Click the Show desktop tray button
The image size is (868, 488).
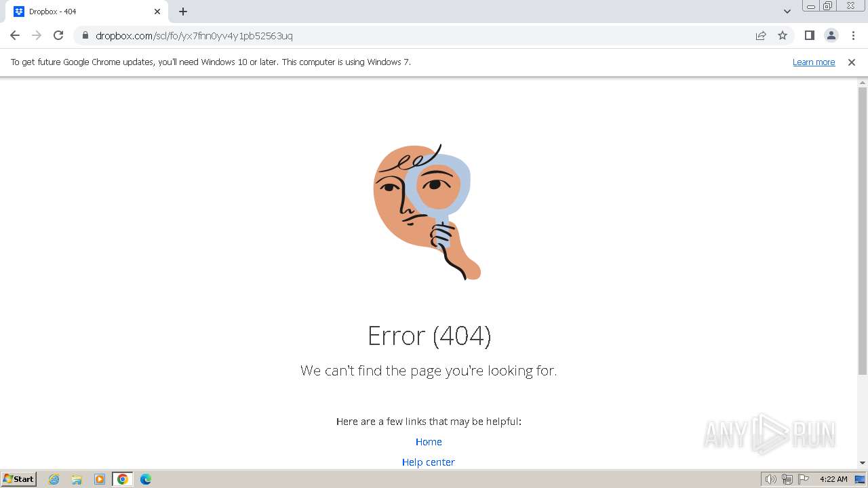861,479
